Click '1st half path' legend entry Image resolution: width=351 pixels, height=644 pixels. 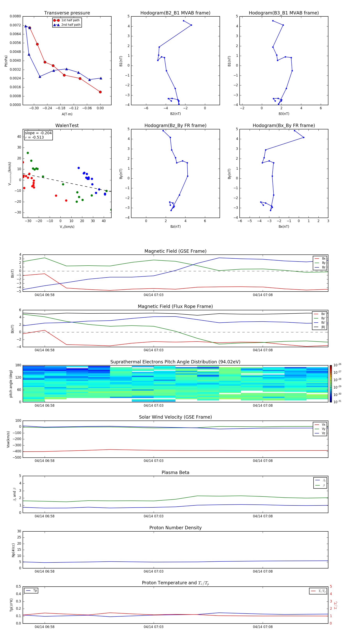(66, 20)
